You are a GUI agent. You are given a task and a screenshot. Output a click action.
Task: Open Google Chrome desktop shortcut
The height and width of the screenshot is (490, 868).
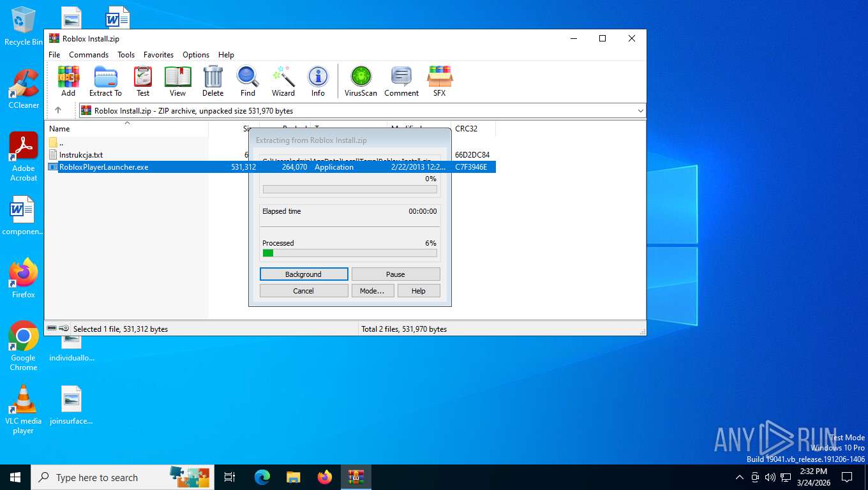pyautogui.click(x=24, y=346)
